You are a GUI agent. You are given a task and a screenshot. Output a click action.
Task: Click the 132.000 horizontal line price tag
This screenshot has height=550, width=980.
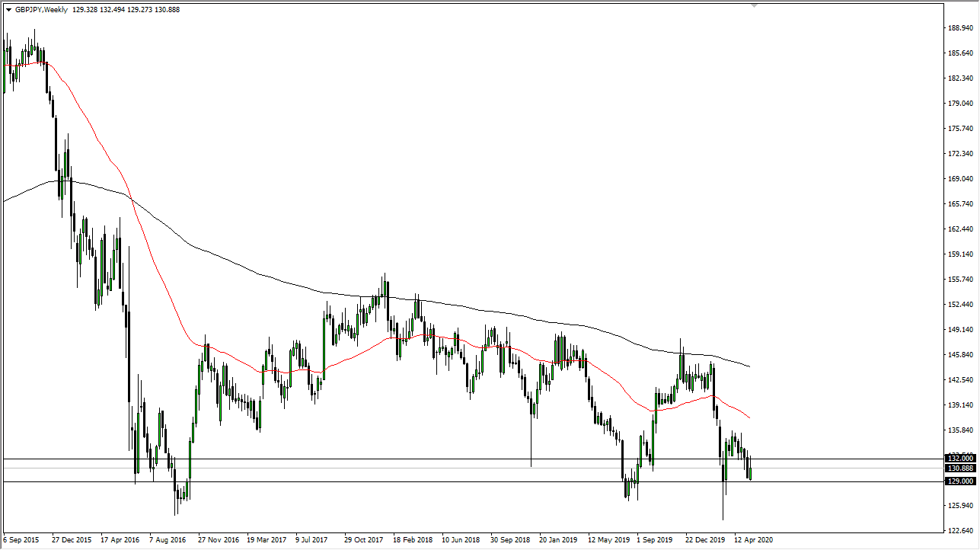click(x=962, y=458)
